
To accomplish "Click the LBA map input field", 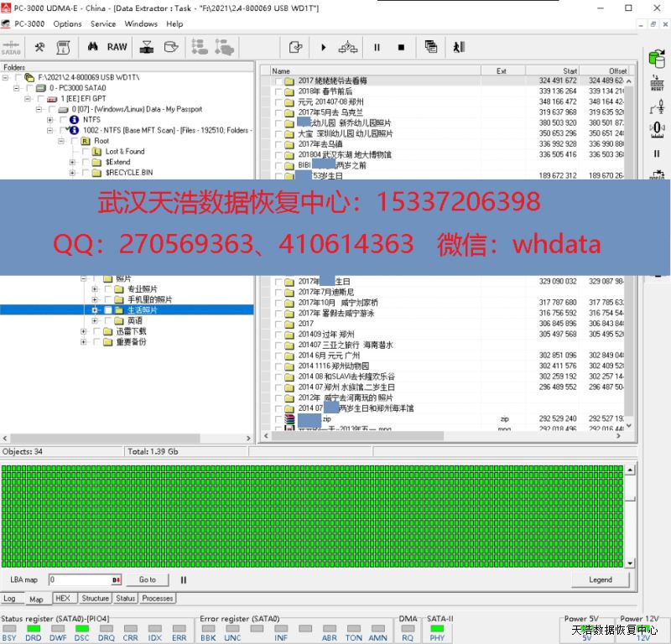I will pos(80,579).
